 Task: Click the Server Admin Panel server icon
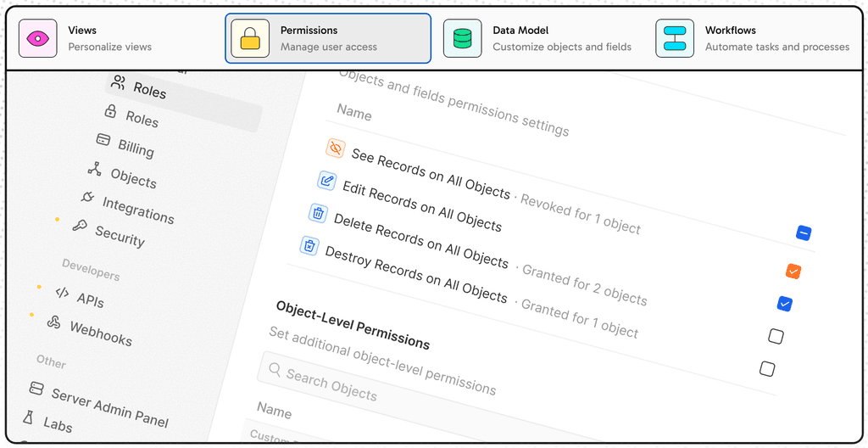click(x=36, y=388)
